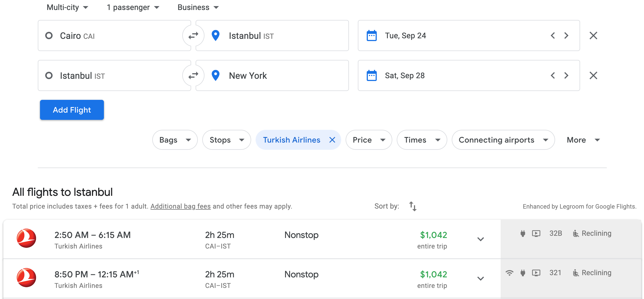644x299 pixels.
Task: Swap Cairo and Istanbul airports
Action: pyautogui.click(x=193, y=36)
